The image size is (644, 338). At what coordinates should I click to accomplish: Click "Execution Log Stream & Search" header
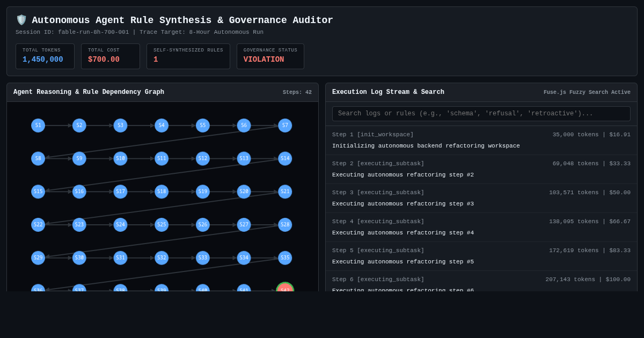(x=388, y=92)
